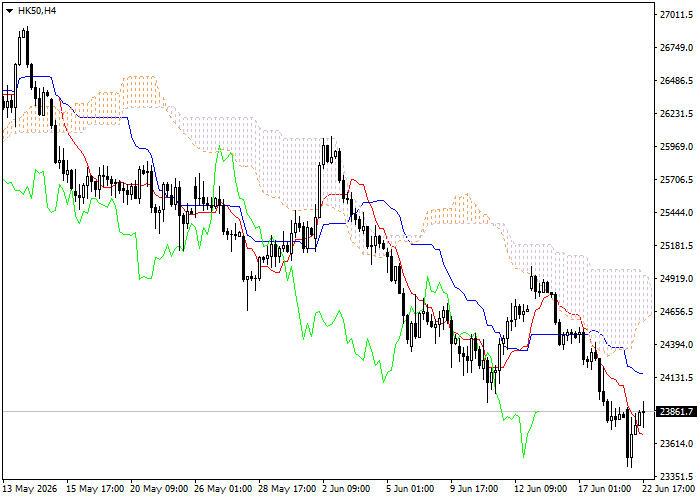
Task: Click the 17 Jun 01:00 time label
Action: 604,489
